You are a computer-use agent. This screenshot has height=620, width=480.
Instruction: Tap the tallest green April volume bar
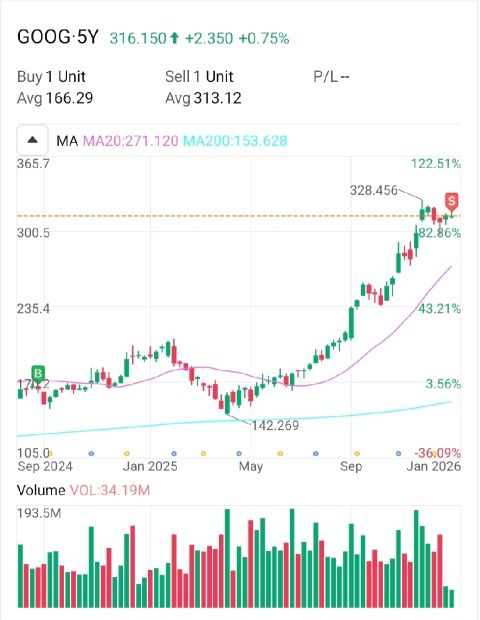coord(227,558)
